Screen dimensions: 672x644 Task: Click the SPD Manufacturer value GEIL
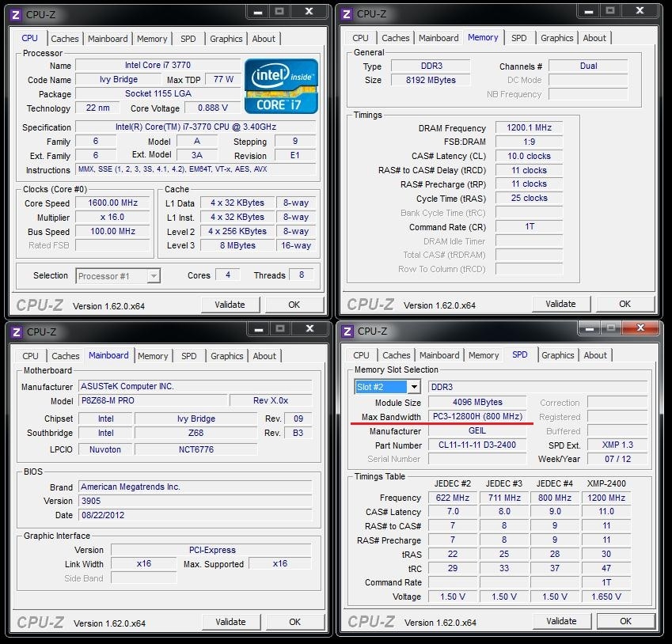point(477,430)
